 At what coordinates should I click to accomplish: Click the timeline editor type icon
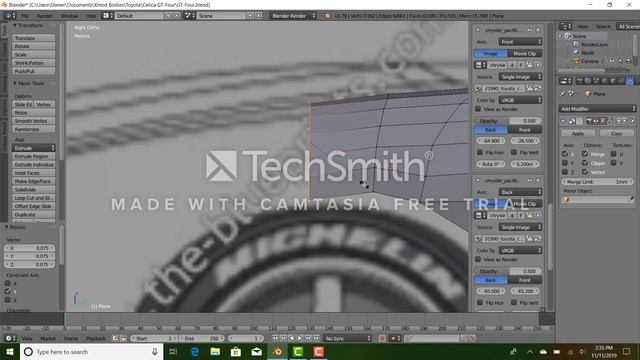point(10,338)
